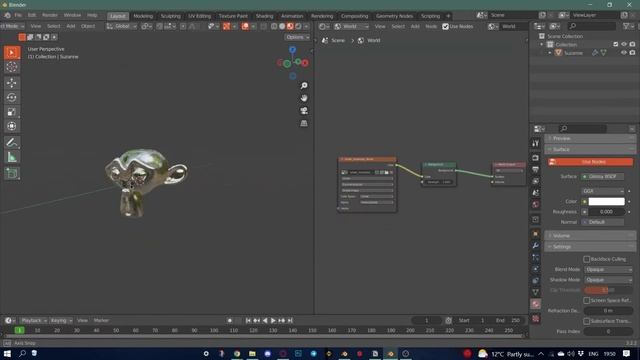Collapse the Surface panel
Viewport: 640px width, 360px height.
(x=590, y=149)
